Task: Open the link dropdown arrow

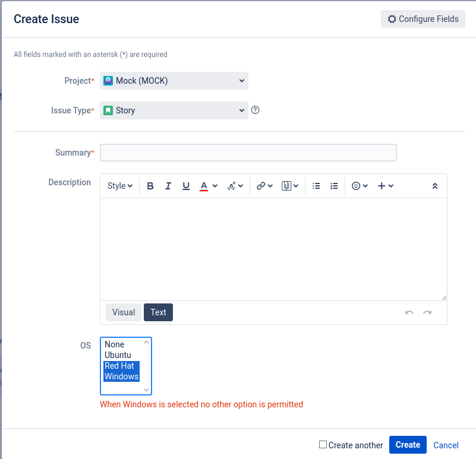Action: click(270, 186)
